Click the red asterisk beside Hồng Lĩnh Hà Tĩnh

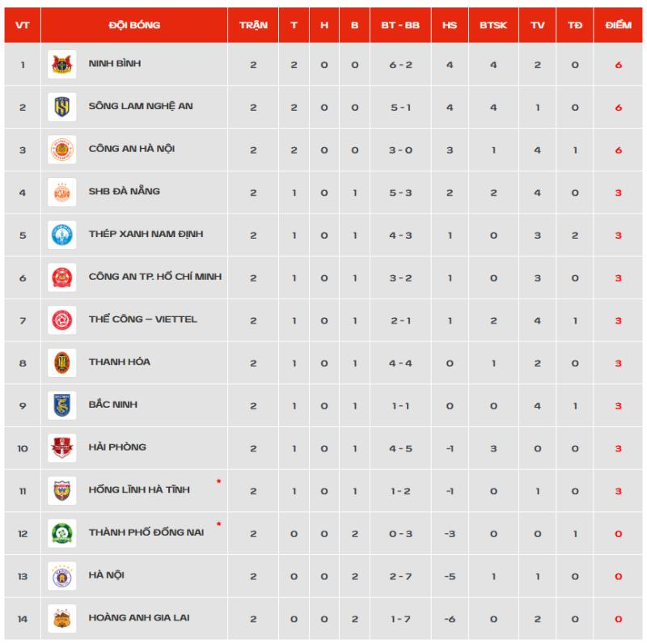tap(218, 481)
